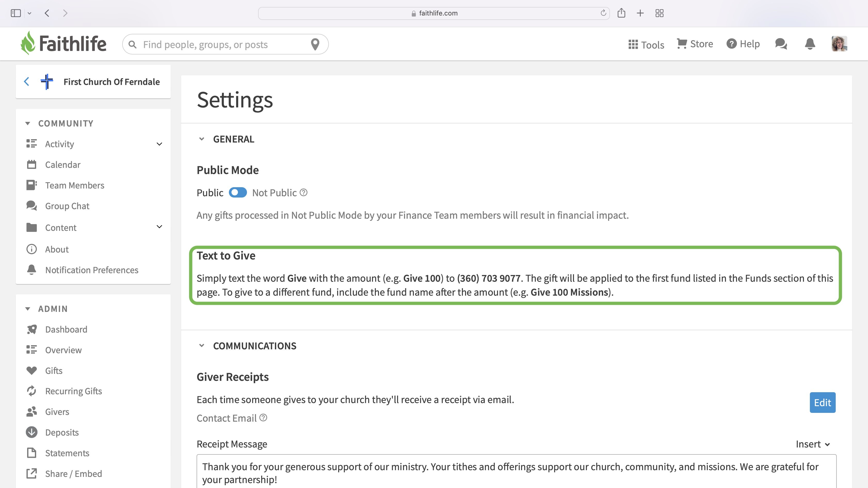The height and width of the screenshot is (488, 868).
Task: Open the user profile avatar
Action: coord(839,44)
